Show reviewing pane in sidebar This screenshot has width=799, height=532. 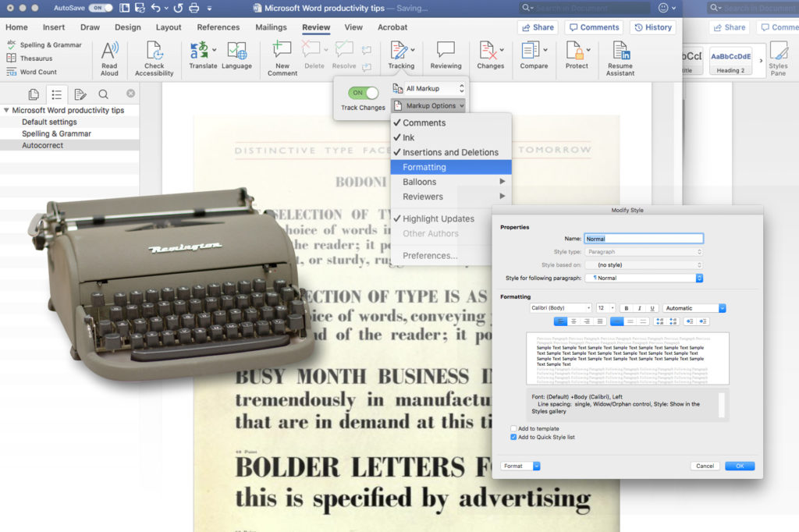click(80, 94)
